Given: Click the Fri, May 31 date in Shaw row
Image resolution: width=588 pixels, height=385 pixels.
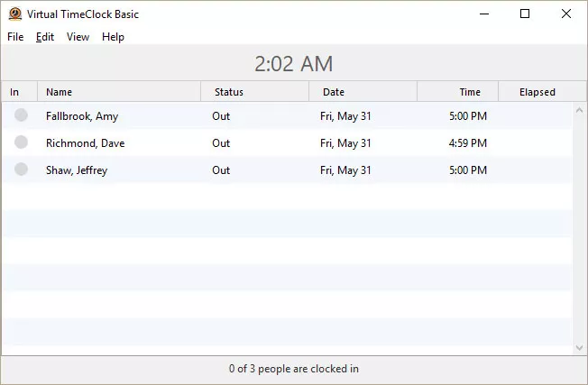Looking at the screenshot, I should pyautogui.click(x=345, y=170).
